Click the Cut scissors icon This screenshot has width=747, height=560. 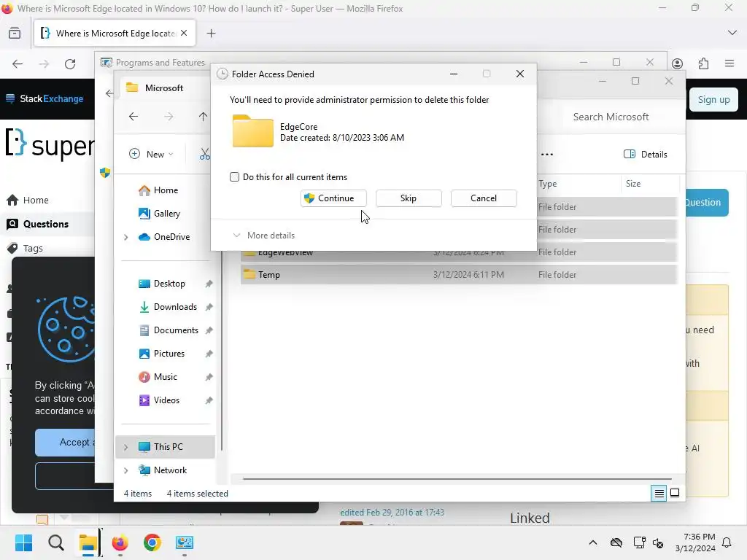204,154
